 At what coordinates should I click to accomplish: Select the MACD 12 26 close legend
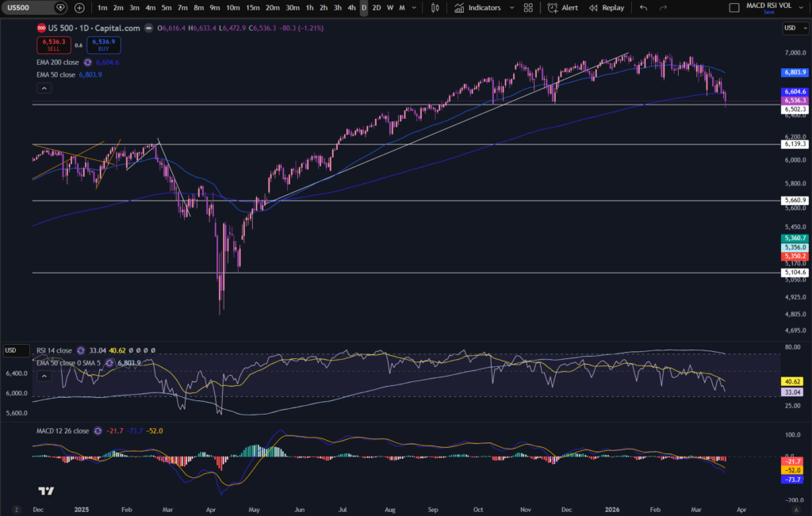(x=63, y=430)
